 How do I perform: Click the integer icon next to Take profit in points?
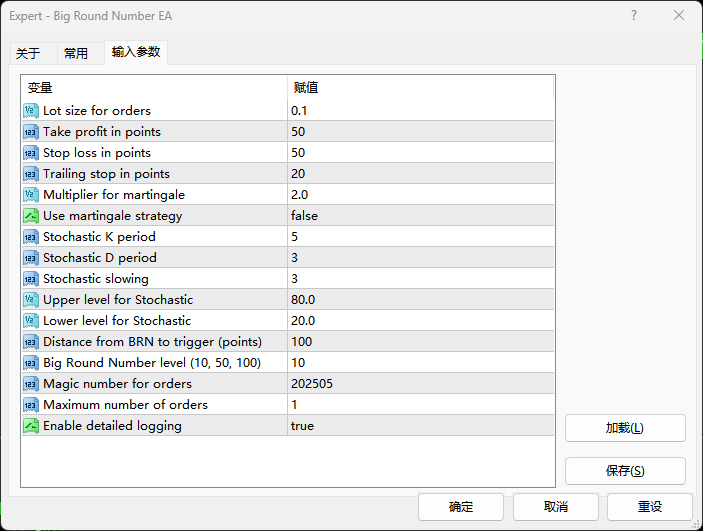31,132
